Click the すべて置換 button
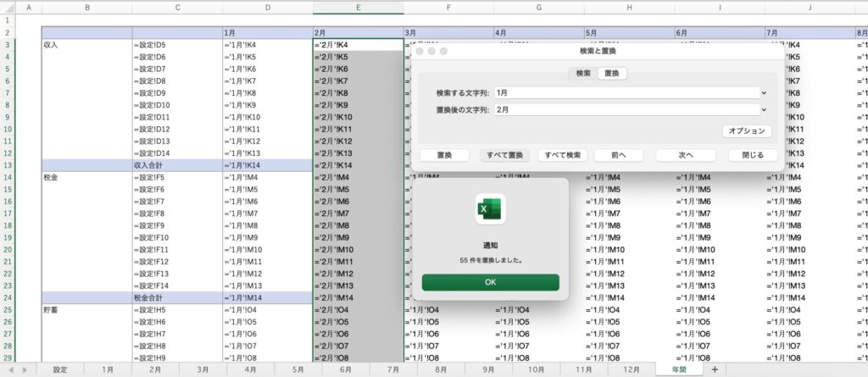The width and height of the screenshot is (868, 377). [504, 155]
